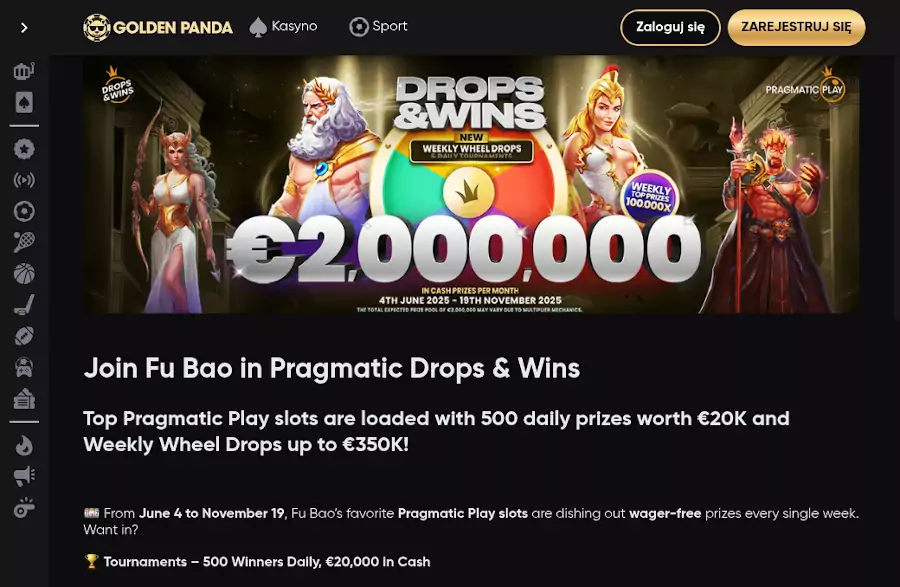This screenshot has width=900, height=587.
Task: Switch to the Kasyno section
Action: [x=283, y=26]
